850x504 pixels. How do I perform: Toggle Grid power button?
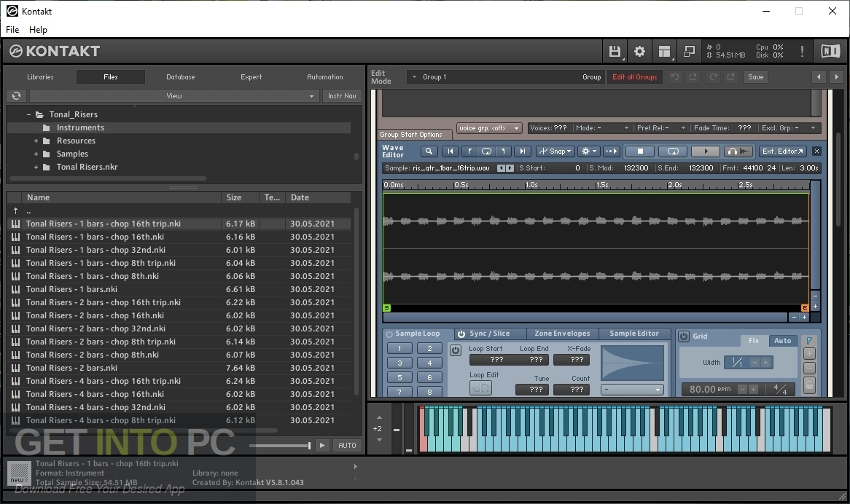(x=684, y=336)
